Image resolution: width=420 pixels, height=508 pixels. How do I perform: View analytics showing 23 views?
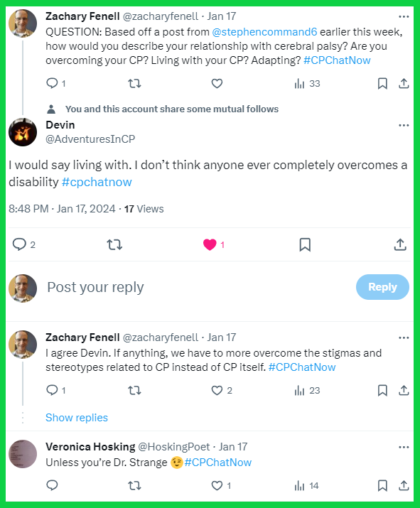tap(307, 390)
